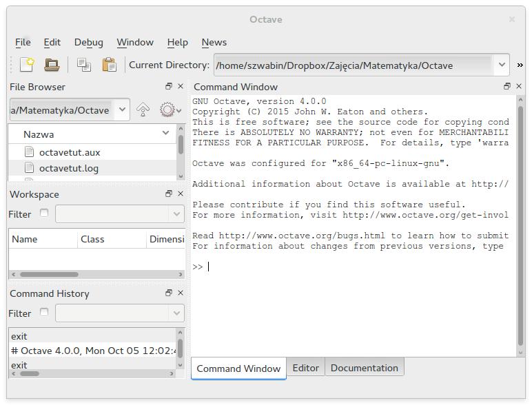Enable the Workspace Filter checkbox
532x405 pixels.
pyautogui.click(x=44, y=213)
